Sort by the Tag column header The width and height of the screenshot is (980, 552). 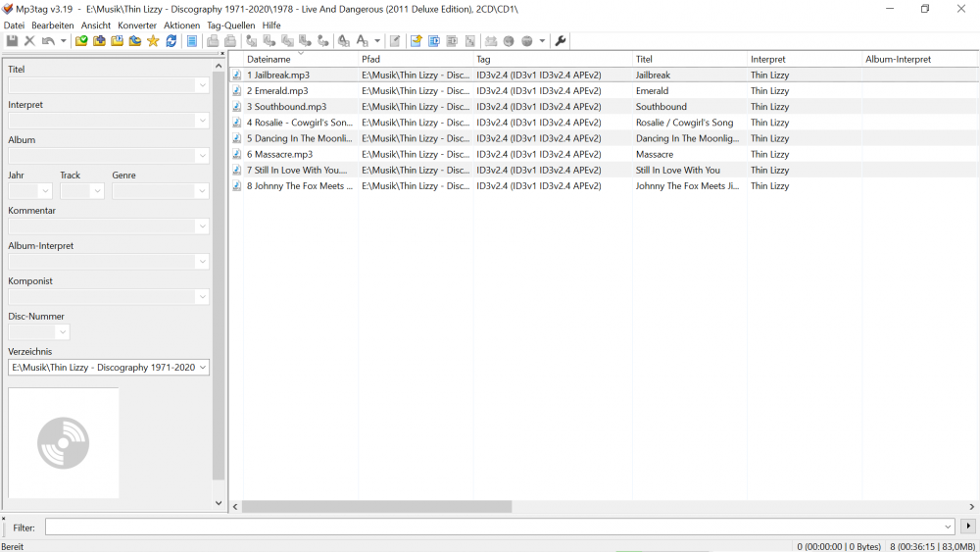pos(553,60)
